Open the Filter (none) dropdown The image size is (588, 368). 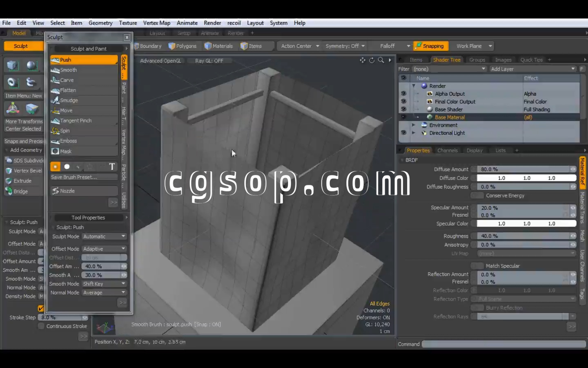pyautogui.click(x=449, y=69)
